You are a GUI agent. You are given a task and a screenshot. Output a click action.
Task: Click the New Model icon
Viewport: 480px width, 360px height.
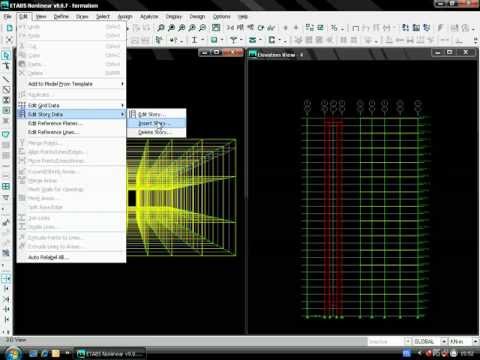point(10,28)
